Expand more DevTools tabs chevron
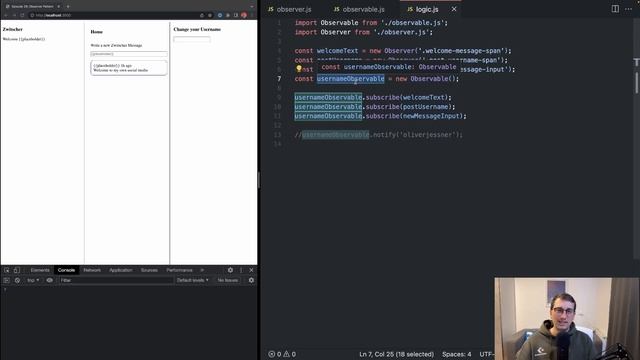 [x=202, y=270]
